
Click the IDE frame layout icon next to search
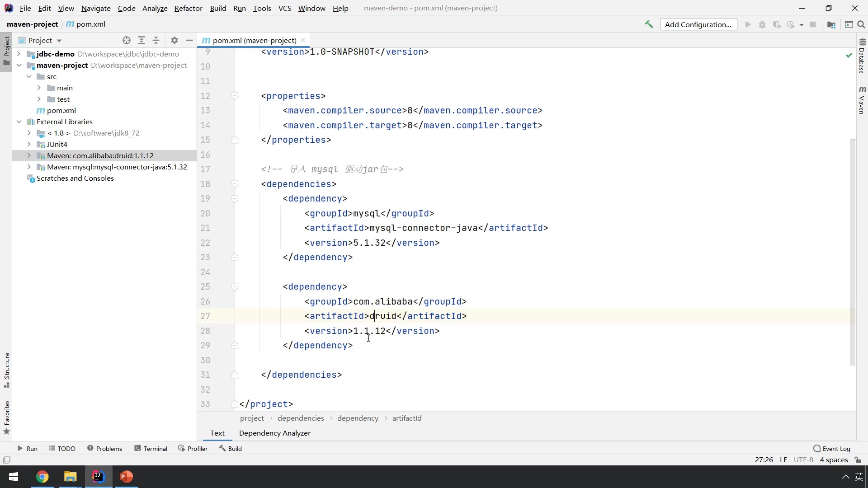(849, 24)
